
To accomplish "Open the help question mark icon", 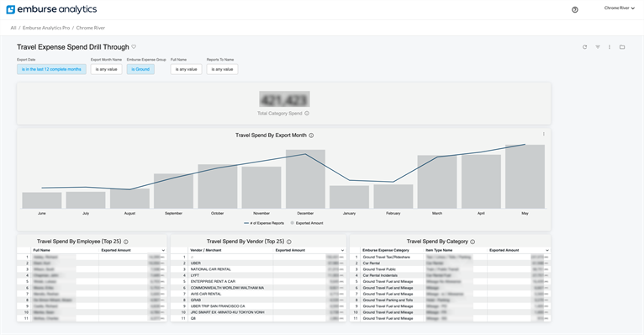I will click(x=574, y=10).
